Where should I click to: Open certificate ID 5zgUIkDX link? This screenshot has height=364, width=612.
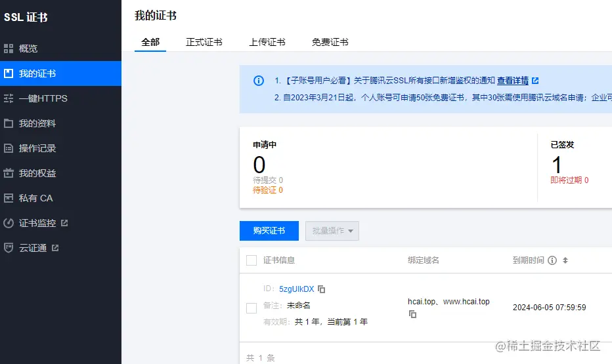pos(297,289)
